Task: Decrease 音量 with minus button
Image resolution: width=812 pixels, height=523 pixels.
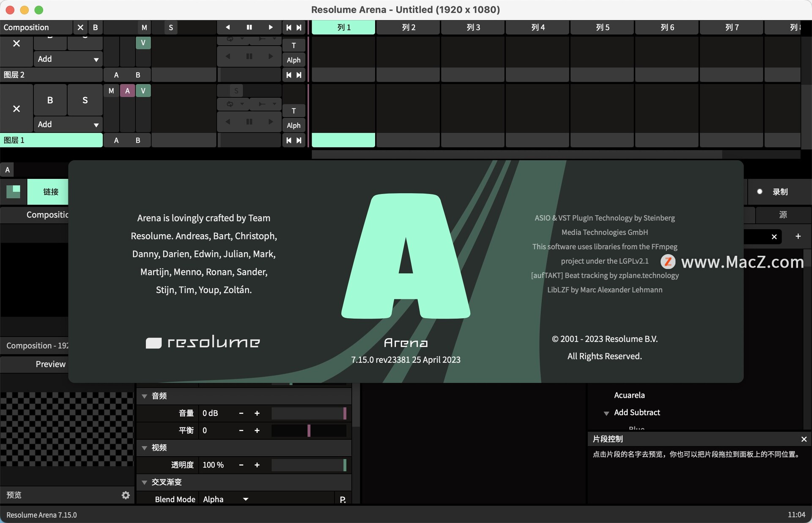Action: point(241,413)
